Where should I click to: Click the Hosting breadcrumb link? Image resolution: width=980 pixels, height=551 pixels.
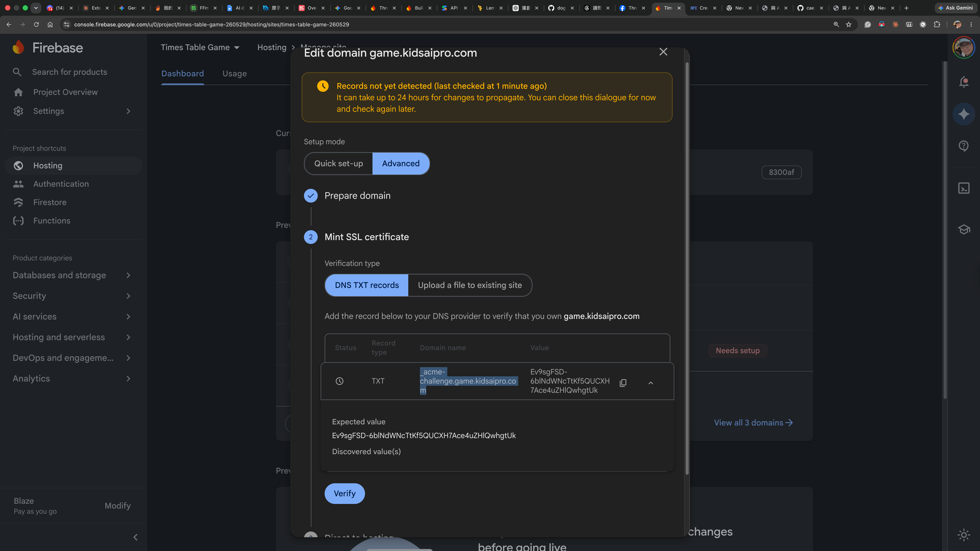[x=272, y=47]
